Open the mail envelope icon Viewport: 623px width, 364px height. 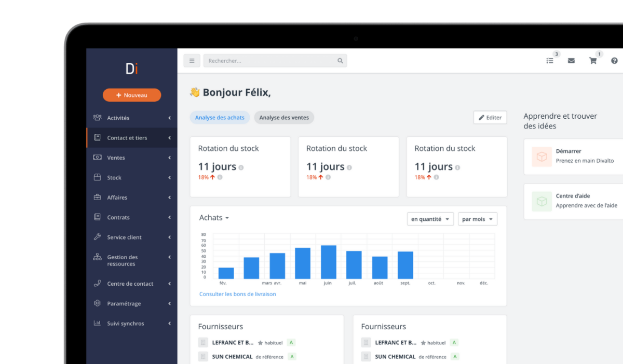click(571, 61)
